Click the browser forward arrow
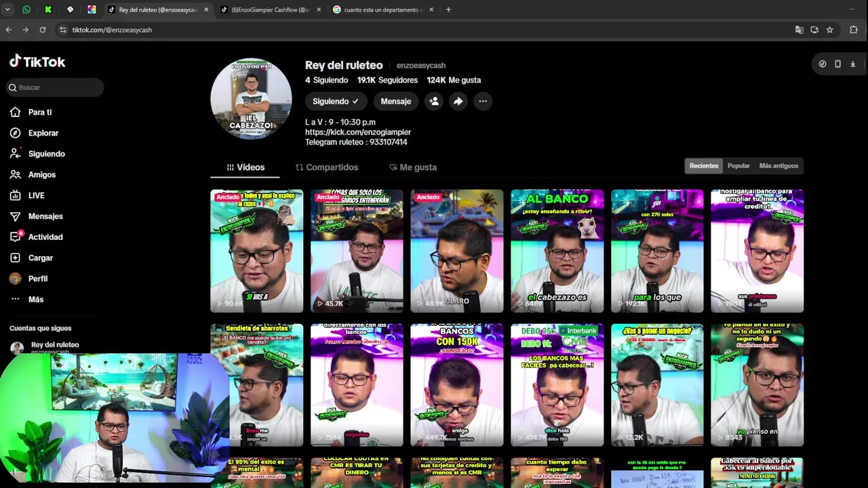The image size is (868, 488). click(x=25, y=30)
